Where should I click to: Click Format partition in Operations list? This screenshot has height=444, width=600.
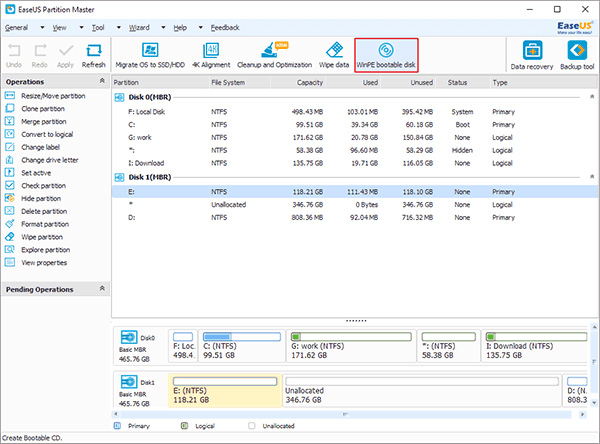click(x=50, y=224)
